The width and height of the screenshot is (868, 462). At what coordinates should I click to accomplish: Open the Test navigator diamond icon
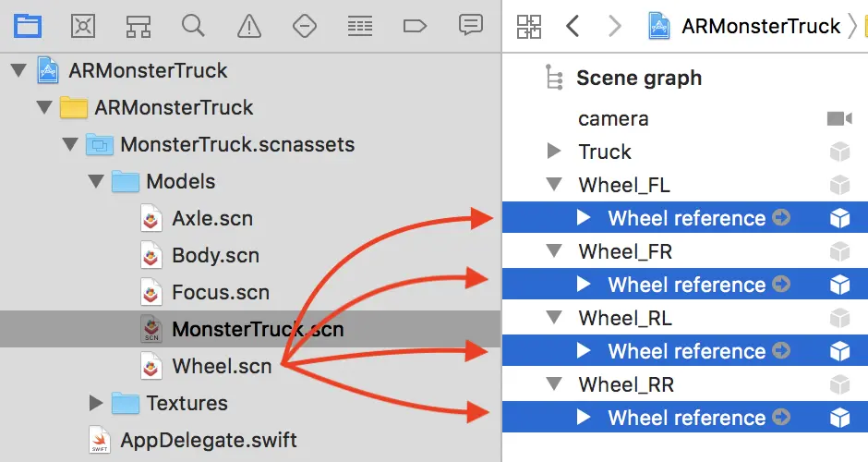click(x=305, y=26)
